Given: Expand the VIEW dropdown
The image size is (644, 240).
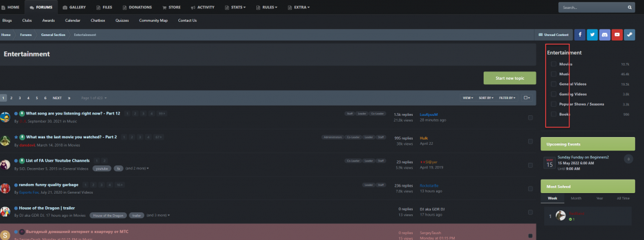Looking at the screenshot, I should pyautogui.click(x=468, y=98).
